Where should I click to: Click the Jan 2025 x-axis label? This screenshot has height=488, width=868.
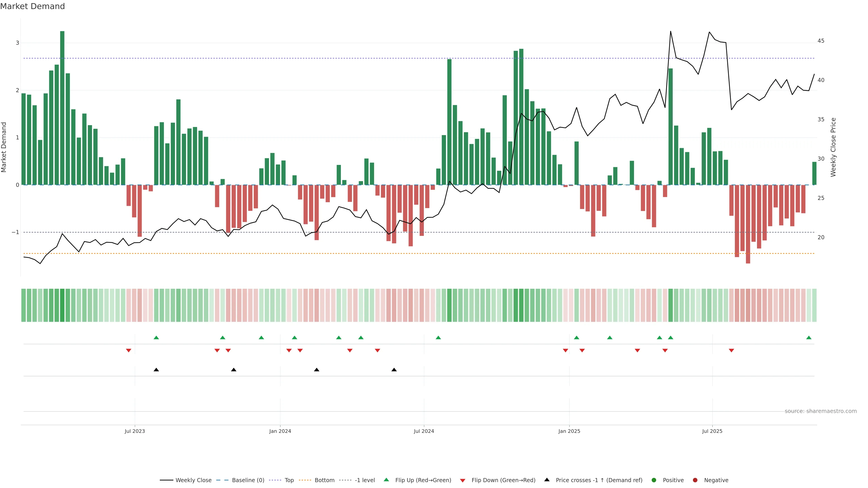(569, 431)
